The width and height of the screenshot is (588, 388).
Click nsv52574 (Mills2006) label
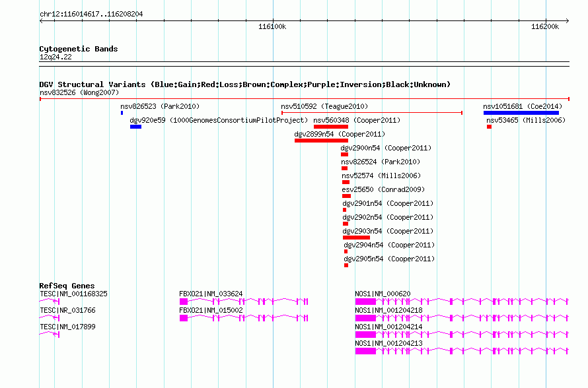(x=381, y=176)
